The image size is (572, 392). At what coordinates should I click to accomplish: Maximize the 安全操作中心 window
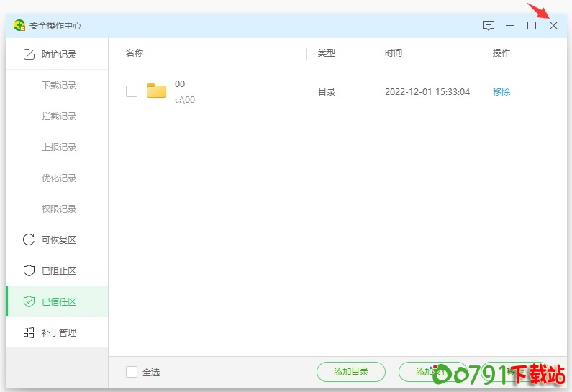(x=532, y=26)
